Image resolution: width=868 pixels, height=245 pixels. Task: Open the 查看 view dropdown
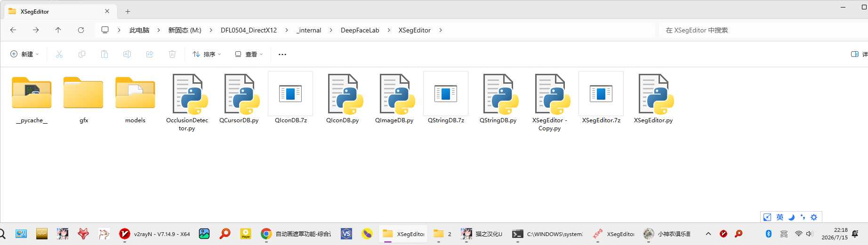[249, 54]
